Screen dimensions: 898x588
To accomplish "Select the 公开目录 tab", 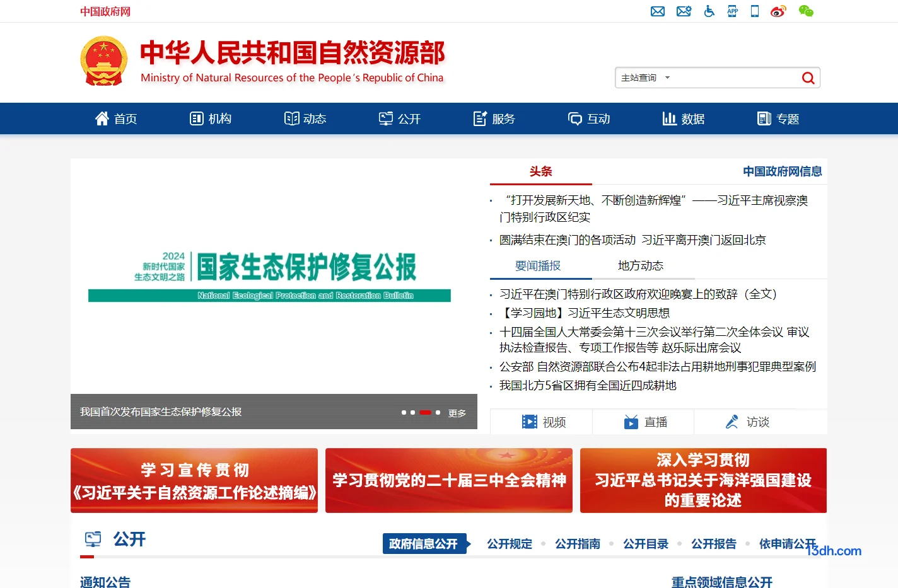I will [646, 544].
